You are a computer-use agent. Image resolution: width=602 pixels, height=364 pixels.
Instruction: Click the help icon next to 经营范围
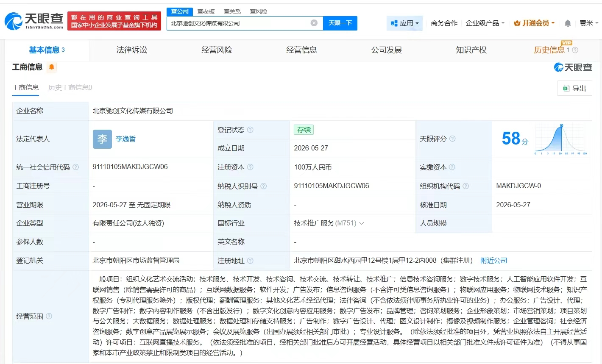pos(49,316)
